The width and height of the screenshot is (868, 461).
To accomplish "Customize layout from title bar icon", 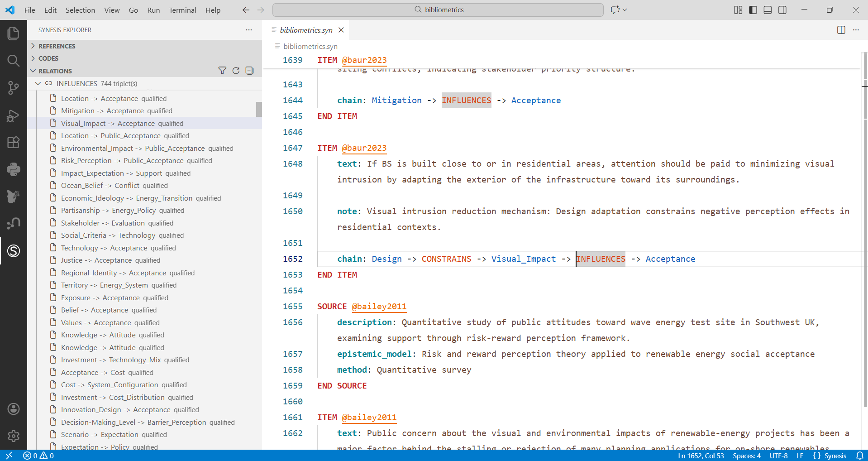I will pyautogui.click(x=738, y=10).
